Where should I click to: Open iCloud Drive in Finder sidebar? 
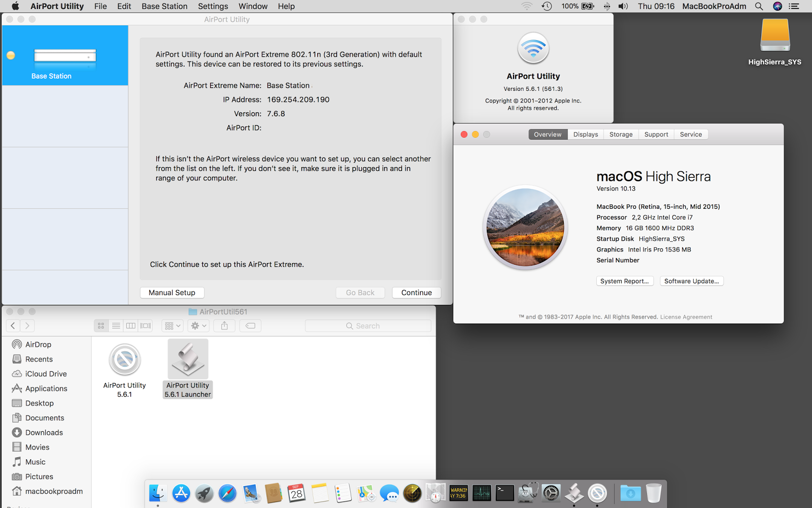coord(46,374)
